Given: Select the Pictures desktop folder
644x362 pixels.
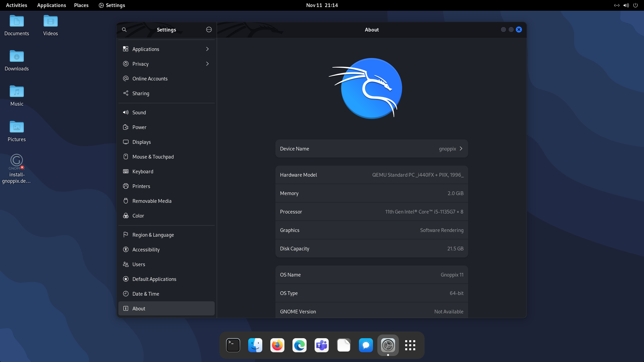Looking at the screenshot, I should (x=17, y=131).
